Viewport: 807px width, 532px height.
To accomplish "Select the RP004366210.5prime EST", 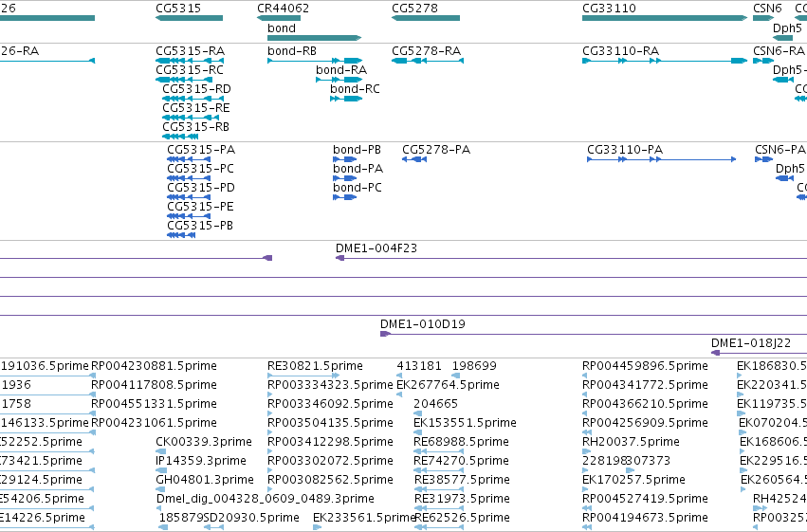I will tap(645, 404).
